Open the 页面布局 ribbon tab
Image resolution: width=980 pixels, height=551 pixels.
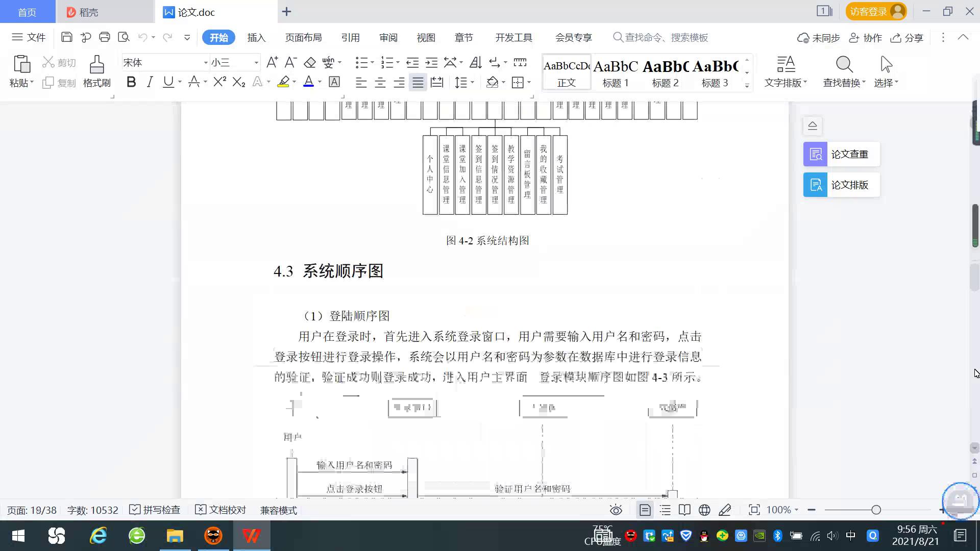point(303,38)
